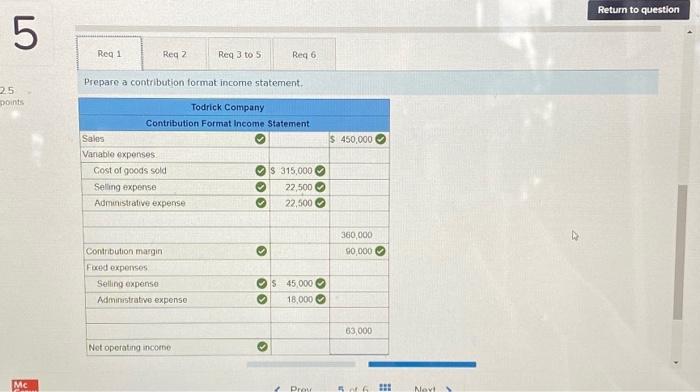Click green checkmark beside Sales label

[x=260, y=139]
